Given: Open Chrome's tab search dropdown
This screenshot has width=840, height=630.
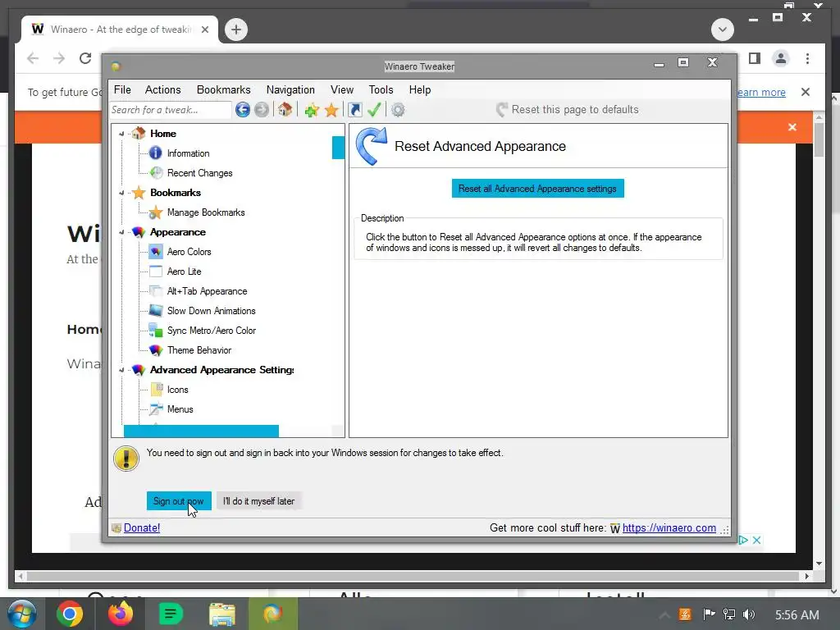Looking at the screenshot, I should 722,30.
